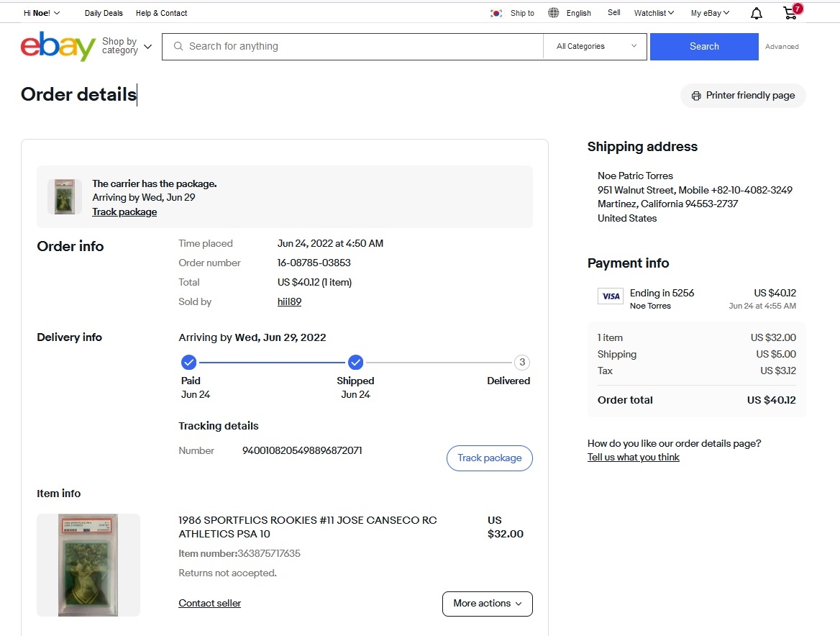This screenshot has width=840, height=636.
Task: Open the Sell page
Action: point(614,12)
